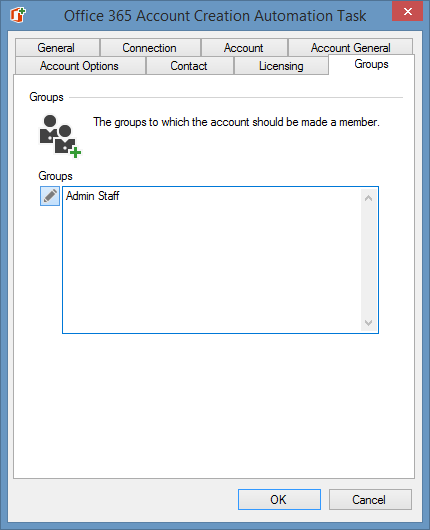Switch to the Connection tab
The width and height of the screenshot is (430, 530).
click(150, 48)
